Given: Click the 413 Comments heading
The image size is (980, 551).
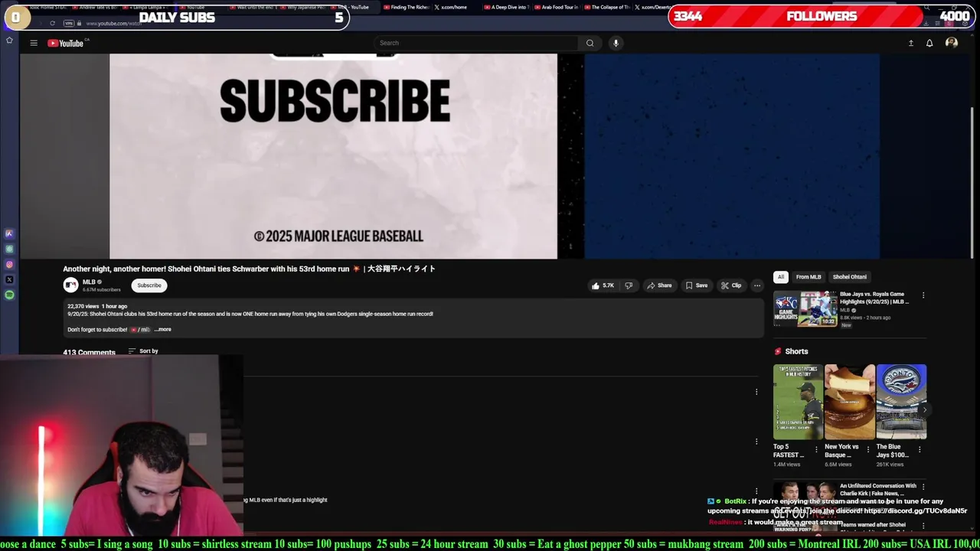Looking at the screenshot, I should click(x=89, y=352).
